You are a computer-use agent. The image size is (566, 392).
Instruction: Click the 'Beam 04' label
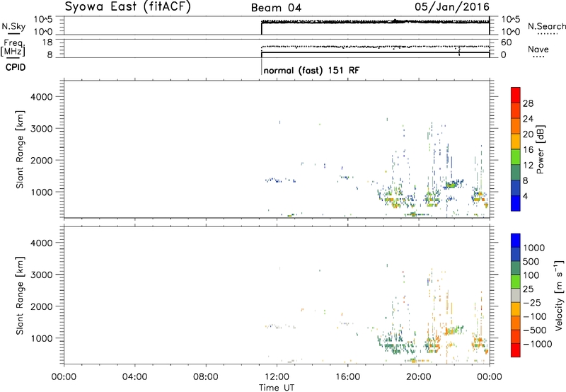276,8
